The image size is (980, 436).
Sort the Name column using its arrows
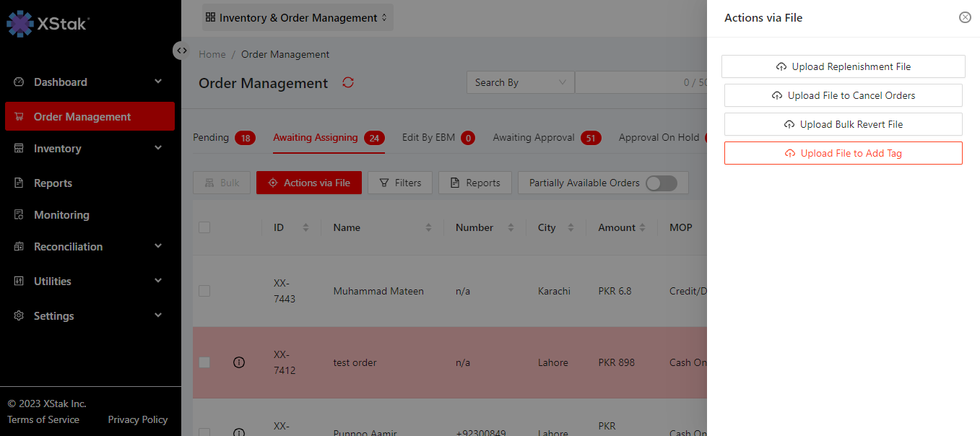(428, 227)
